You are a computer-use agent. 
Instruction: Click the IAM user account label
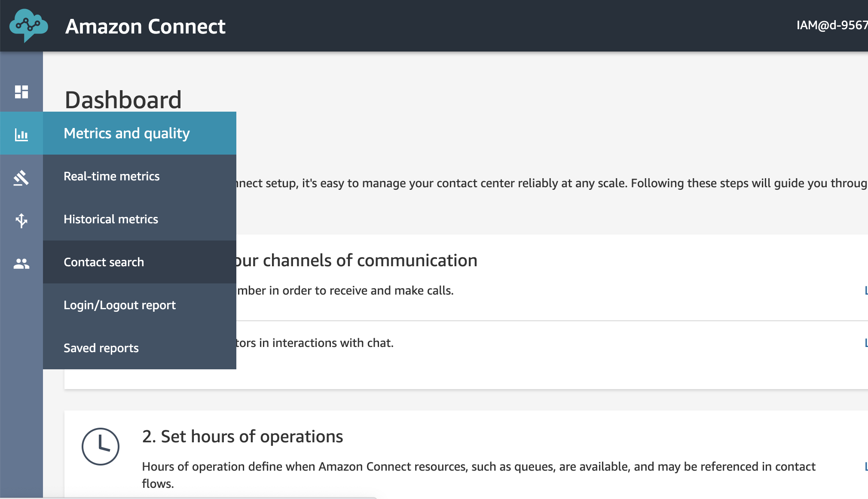pos(832,25)
